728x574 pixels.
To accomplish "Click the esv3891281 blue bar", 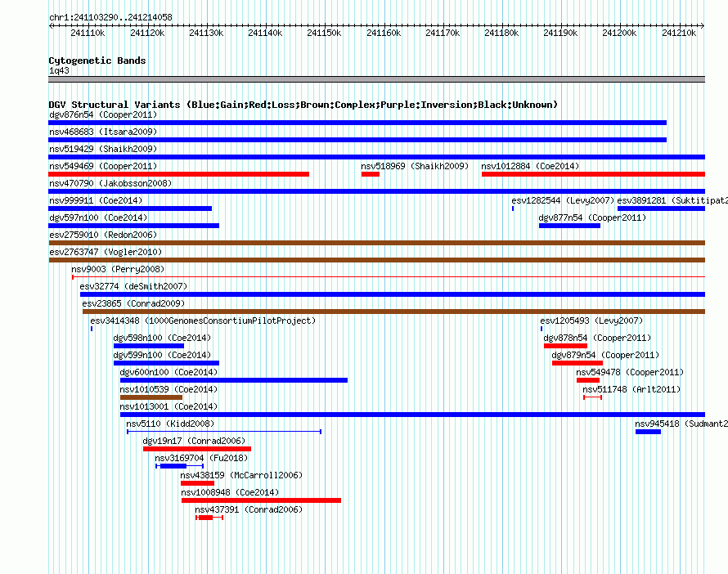I will [x=661, y=209].
